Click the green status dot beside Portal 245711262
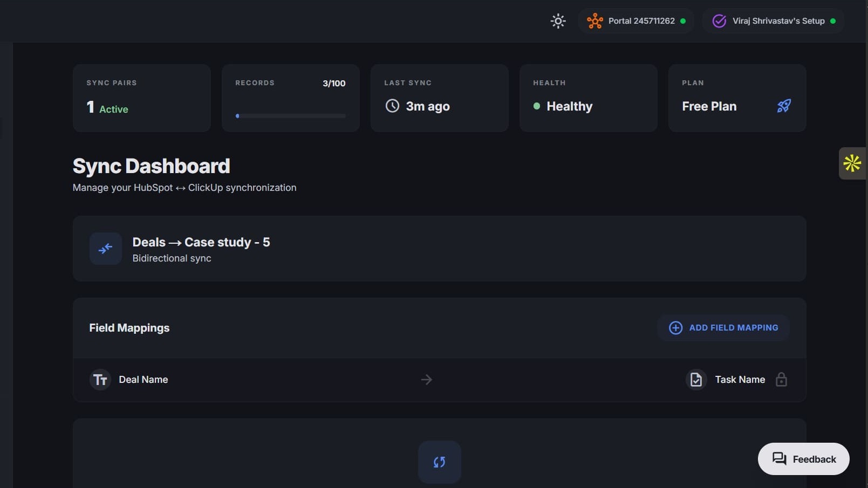The image size is (868, 488). pyautogui.click(x=683, y=21)
